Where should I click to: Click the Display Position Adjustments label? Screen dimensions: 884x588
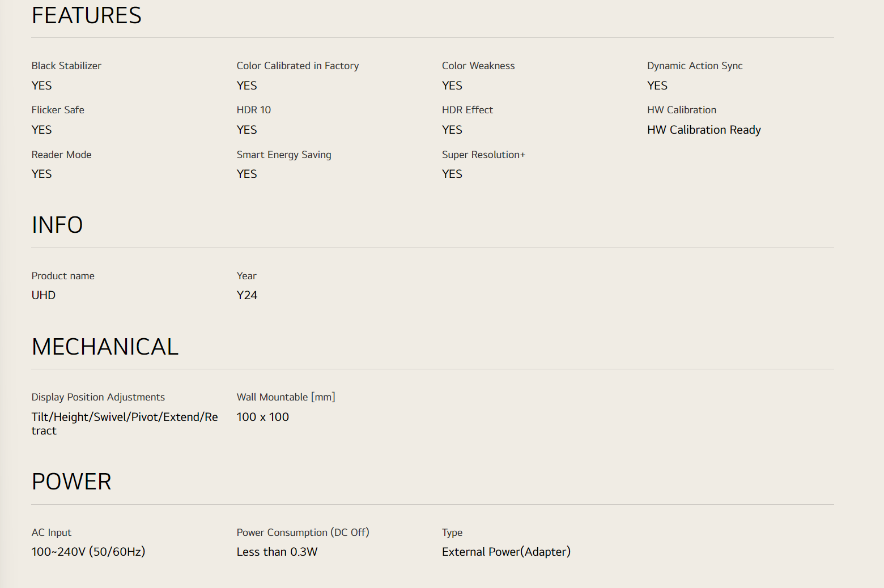[98, 397]
